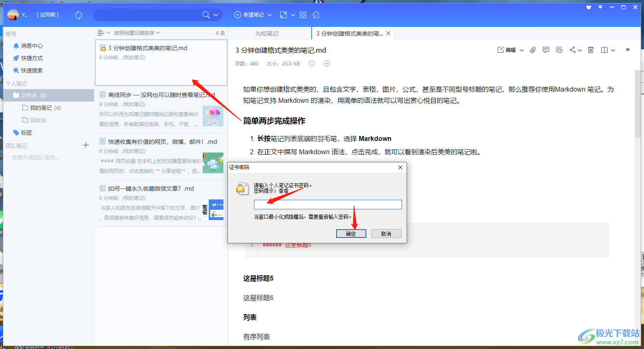Screen dimensions: 644x349
Task: Add tag with plus circle icon
Action: [x=327, y=63]
